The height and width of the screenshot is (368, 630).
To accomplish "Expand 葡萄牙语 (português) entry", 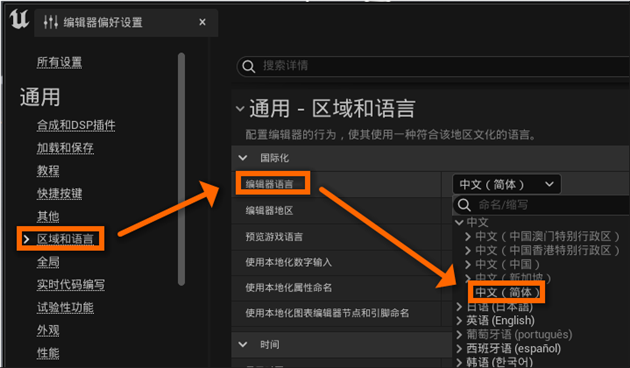I will point(459,334).
